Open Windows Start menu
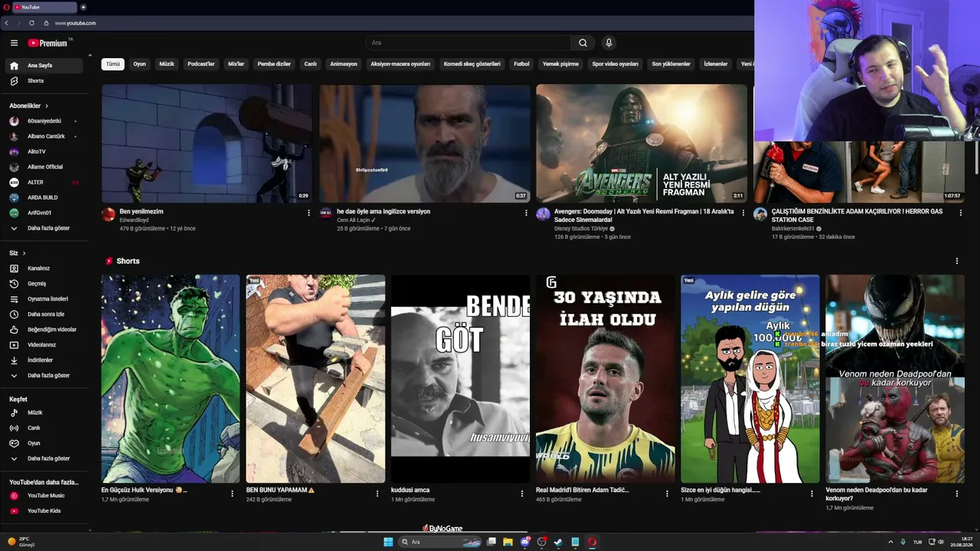 [x=388, y=542]
